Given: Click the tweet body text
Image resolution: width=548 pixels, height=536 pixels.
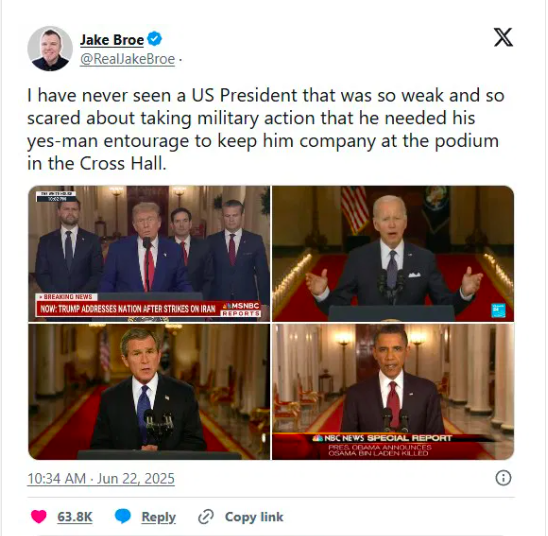Looking at the screenshot, I should [266, 129].
